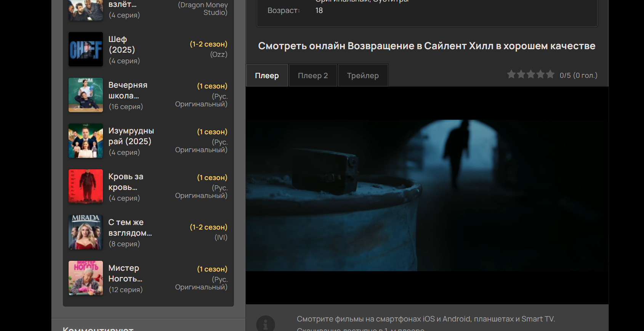Open the Шеф (2025) poster thumbnail
The width and height of the screenshot is (644, 331).
click(86, 49)
